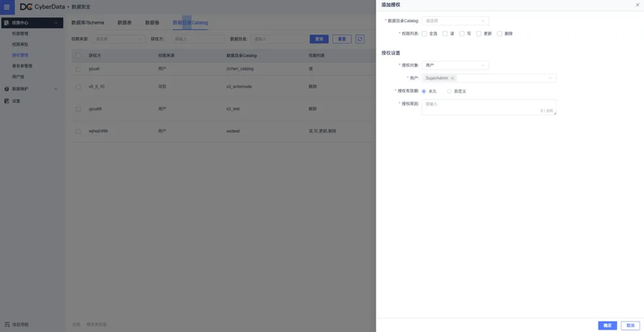The width and height of the screenshot is (644, 332).
Task: Click the 权限中心 sidebar icon
Action: tap(7, 23)
